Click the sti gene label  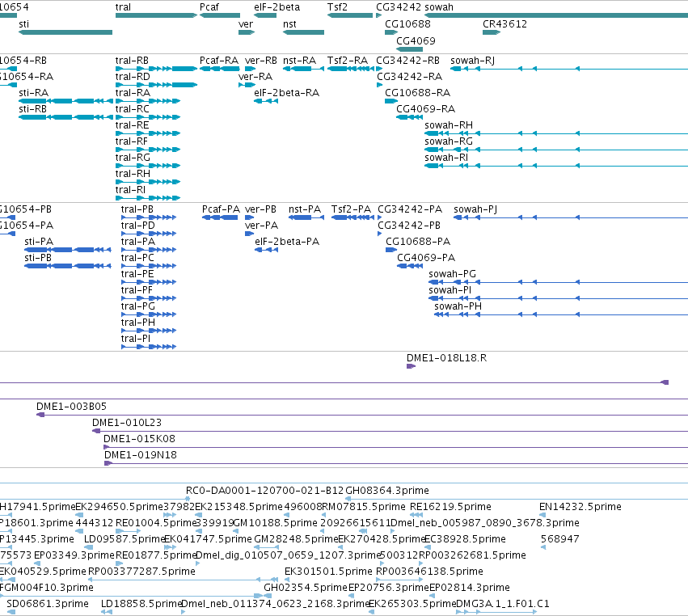tap(23, 23)
